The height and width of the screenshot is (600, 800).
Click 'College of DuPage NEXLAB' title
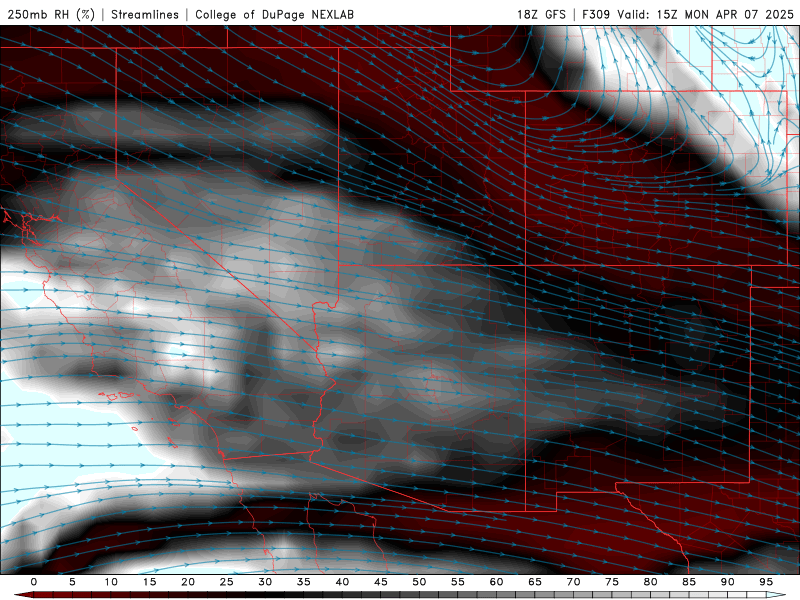coord(274,14)
